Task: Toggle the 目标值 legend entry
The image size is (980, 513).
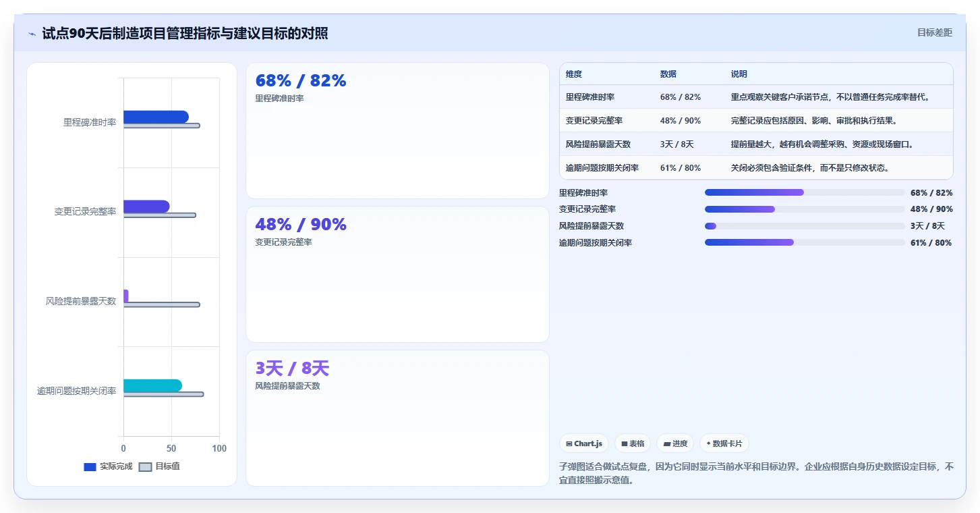Action: 159,466
